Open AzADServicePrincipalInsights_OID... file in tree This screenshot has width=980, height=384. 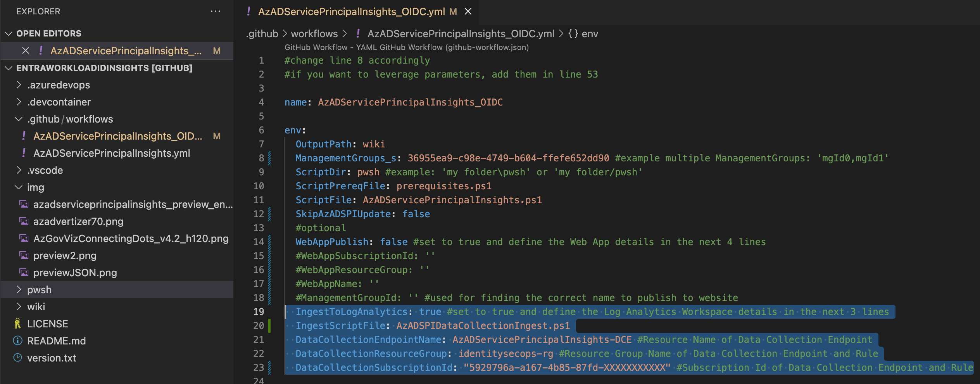117,136
